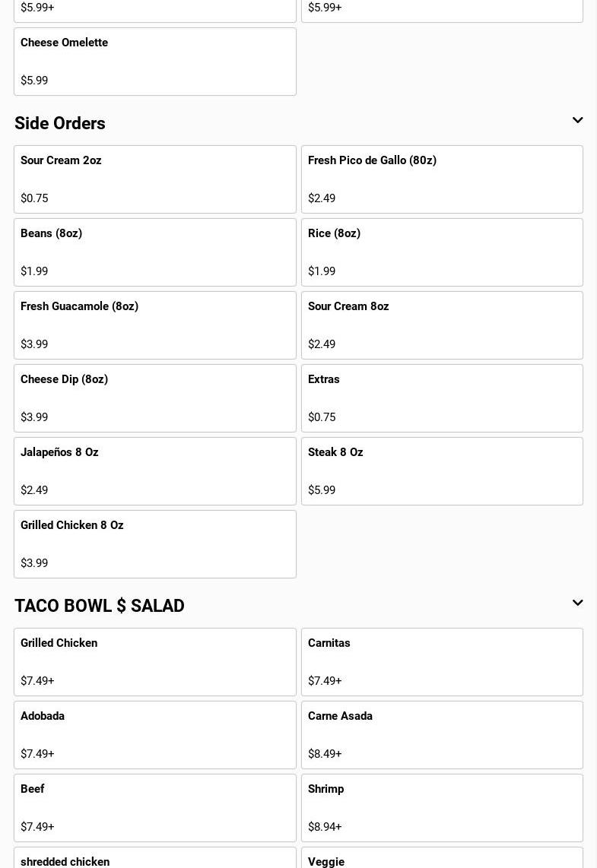Image resolution: width=597 pixels, height=868 pixels.
Task: Choose Cheese Dip (8oz) side
Action: pos(154,398)
